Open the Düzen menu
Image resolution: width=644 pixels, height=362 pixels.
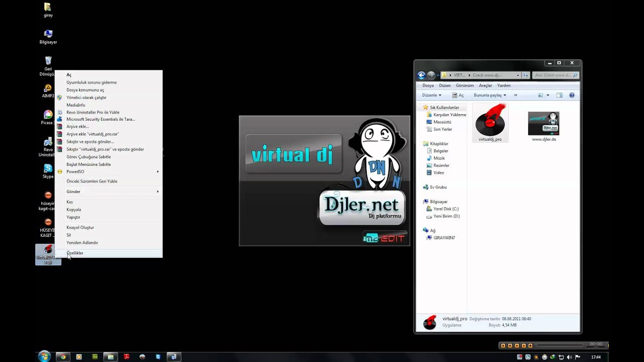point(445,85)
